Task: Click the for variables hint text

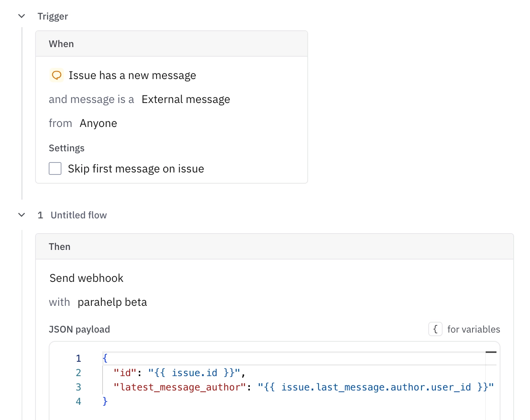Action: point(473,329)
